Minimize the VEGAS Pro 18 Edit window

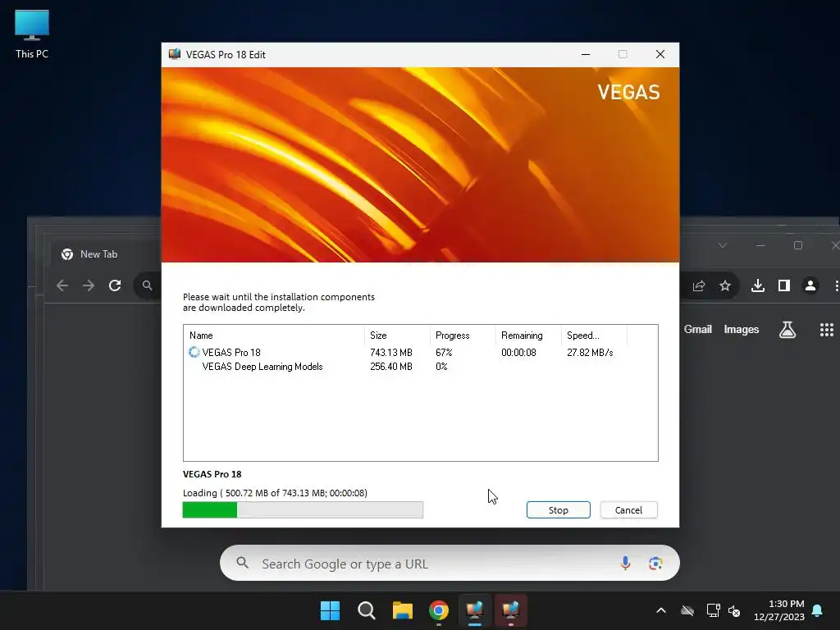tap(586, 54)
